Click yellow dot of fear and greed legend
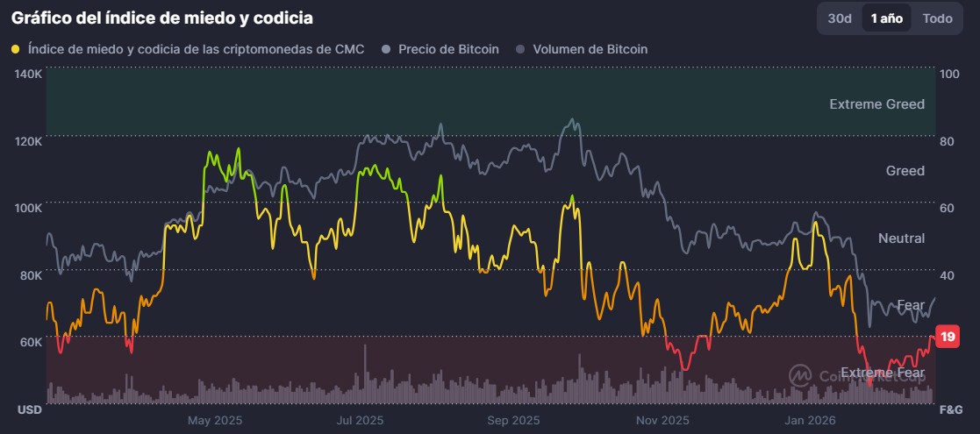The height and width of the screenshot is (434, 980). [x=16, y=50]
